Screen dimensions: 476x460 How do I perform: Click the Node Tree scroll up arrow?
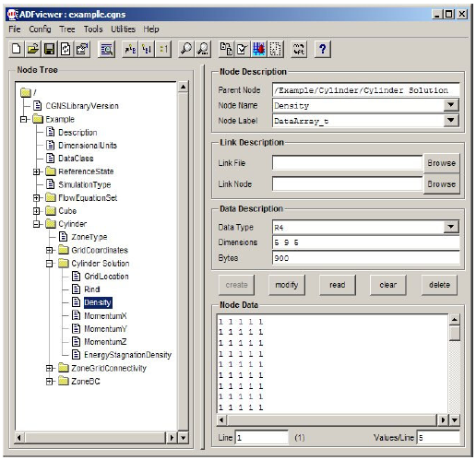184,87
